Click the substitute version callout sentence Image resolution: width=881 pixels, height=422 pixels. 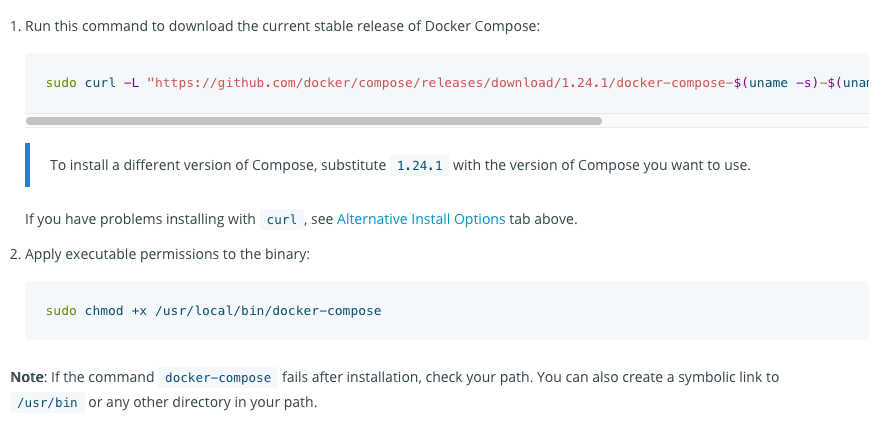tap(400, 166)
